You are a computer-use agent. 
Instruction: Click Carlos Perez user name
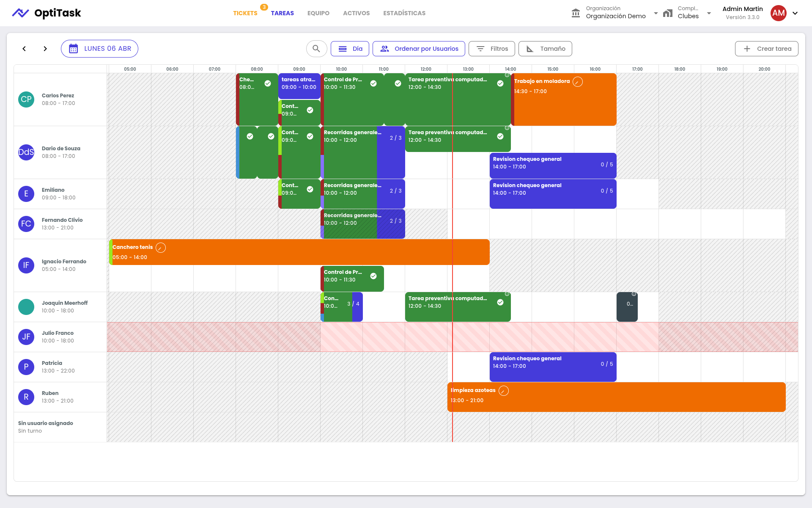tap(58, 96)
